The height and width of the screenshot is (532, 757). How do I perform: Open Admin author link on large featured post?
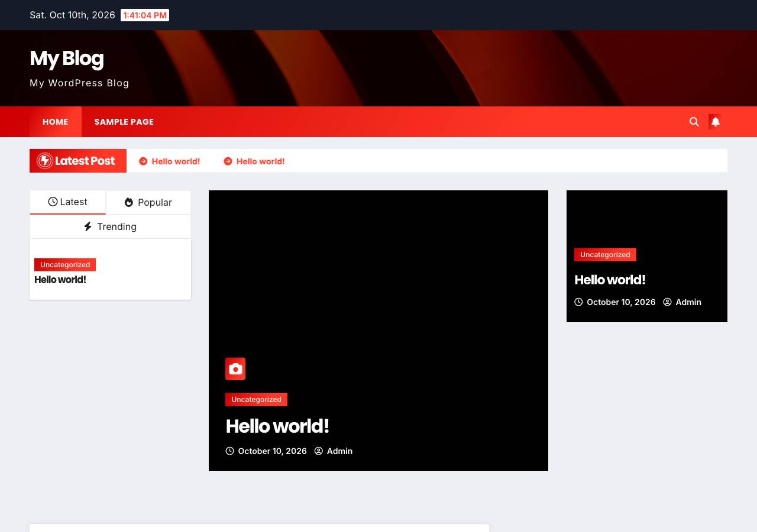click(x=339, y=451)
